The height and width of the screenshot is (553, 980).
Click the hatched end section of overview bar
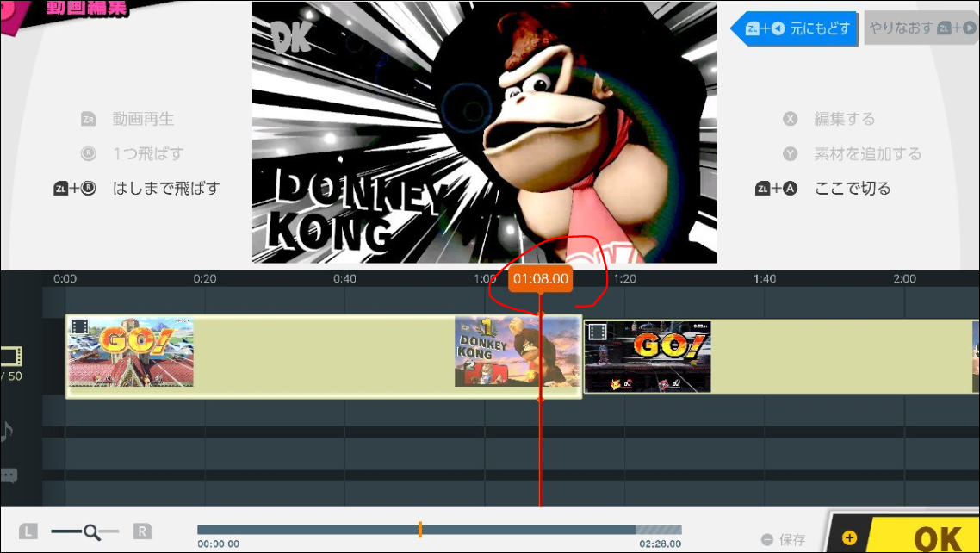tap(659, 530)
